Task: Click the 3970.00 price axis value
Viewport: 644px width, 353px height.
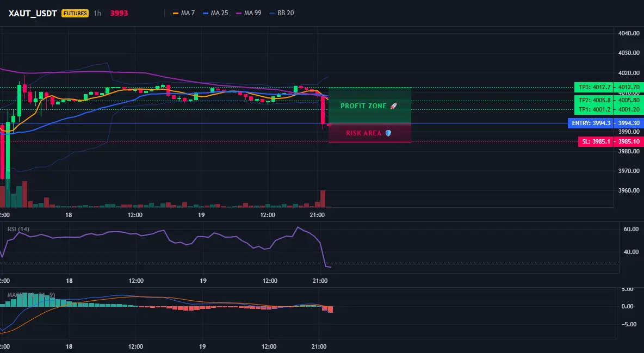Action: point(628,171)
